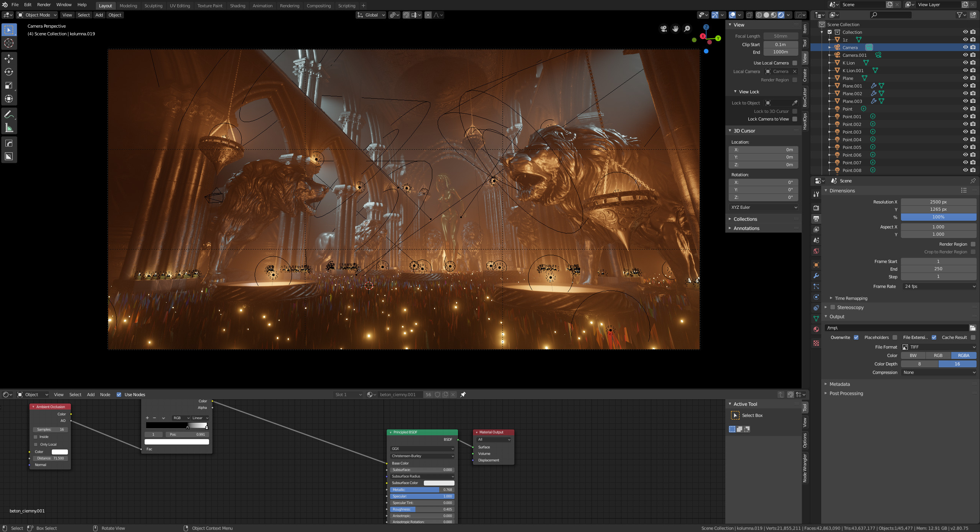Expand the Collections panel
Image resolution: width=980 pixels, height=532 pixels.
pos(745,219)
